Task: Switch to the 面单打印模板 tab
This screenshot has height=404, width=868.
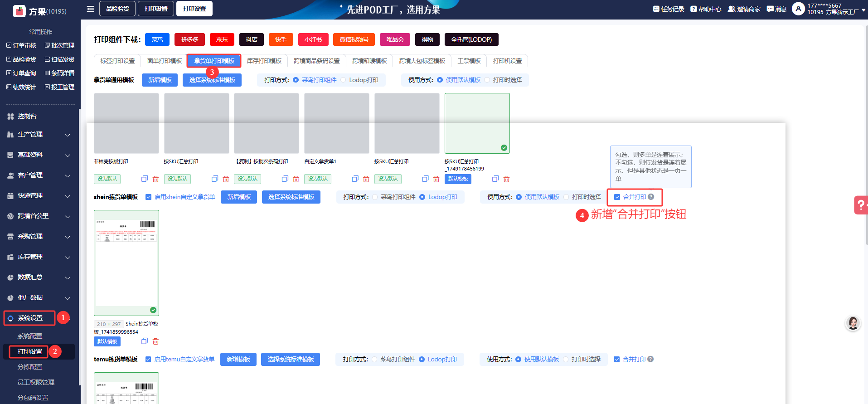Action: coord(165,61)
